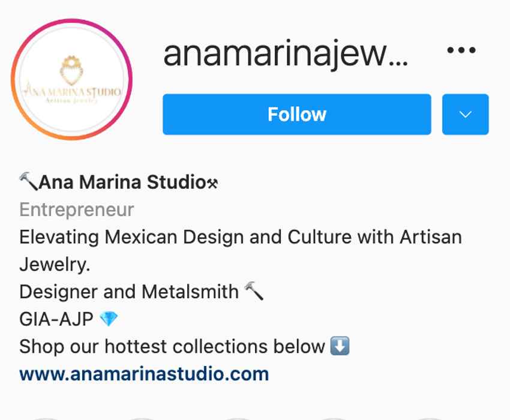510x420 pixels.
Task: Click the hammer emoji before Ana Marina Studio
Action: pos(29,181)
